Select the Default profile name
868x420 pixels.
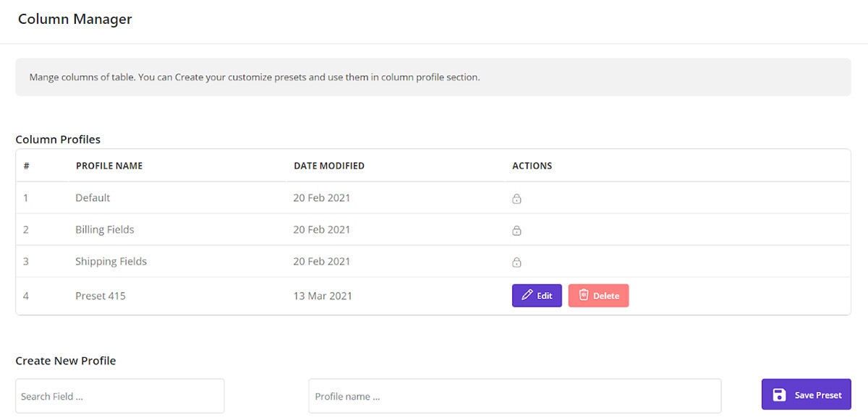(93, 198)
